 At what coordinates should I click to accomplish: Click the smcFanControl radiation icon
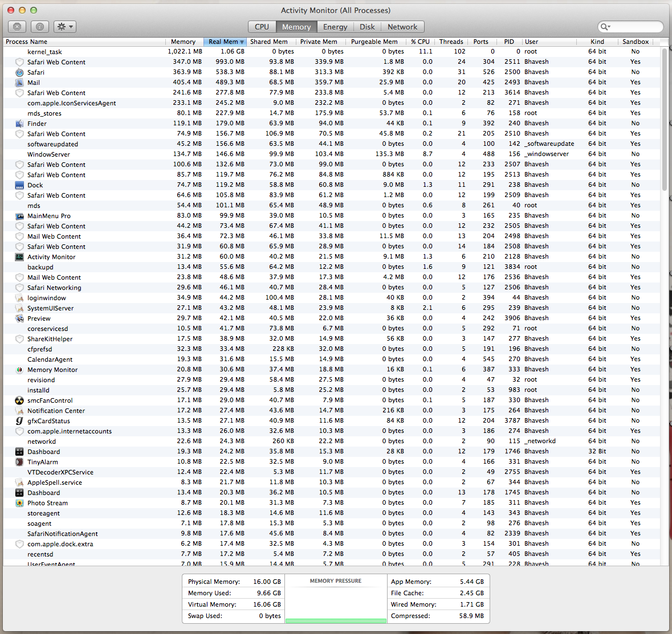click(x=19, y=400)
